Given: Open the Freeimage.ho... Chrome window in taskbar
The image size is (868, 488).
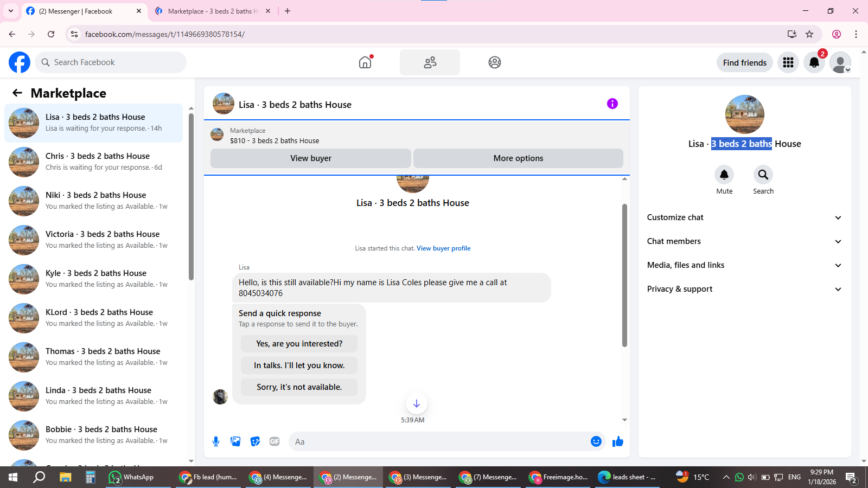Looking at the screenshot, I should tap(559, 477).
